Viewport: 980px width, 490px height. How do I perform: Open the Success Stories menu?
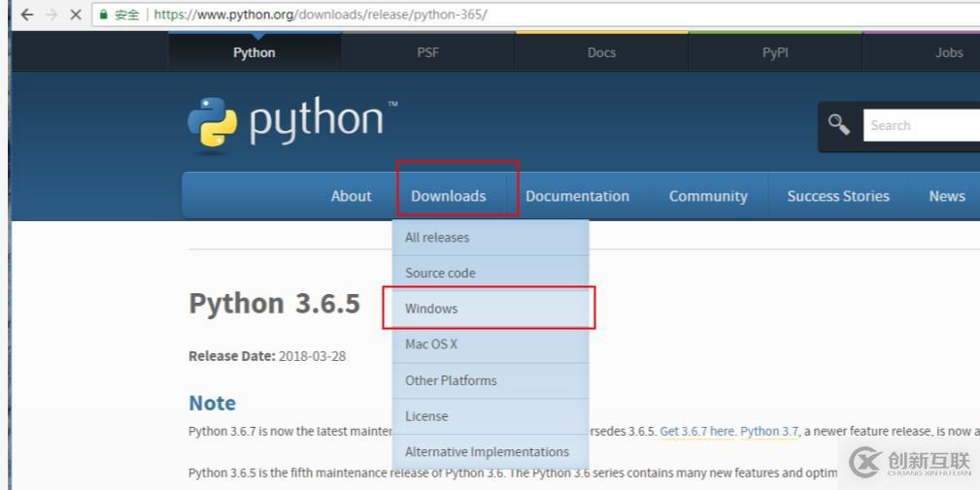tap(838, 196)
